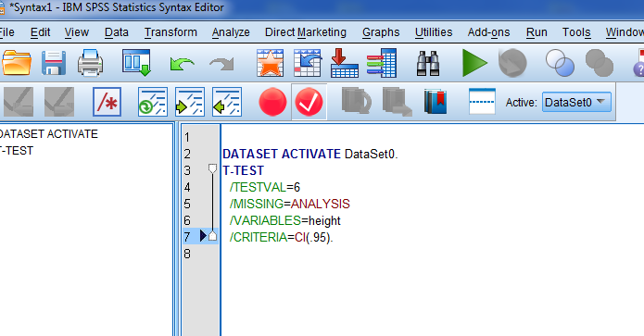The width and height of the screenshot is (644, 336).
Task: Print the syntax with the printer icon
Action: tap(91, 63)
